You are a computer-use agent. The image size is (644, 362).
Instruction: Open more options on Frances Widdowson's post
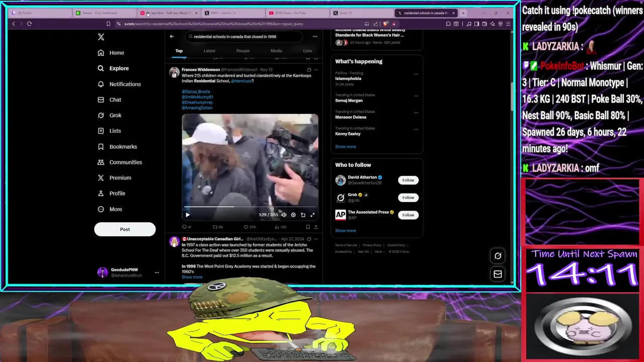(316, 70)
